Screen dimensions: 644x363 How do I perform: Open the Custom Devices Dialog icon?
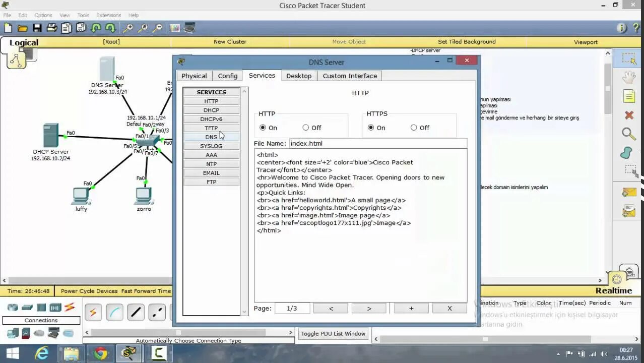click(189, 28)
